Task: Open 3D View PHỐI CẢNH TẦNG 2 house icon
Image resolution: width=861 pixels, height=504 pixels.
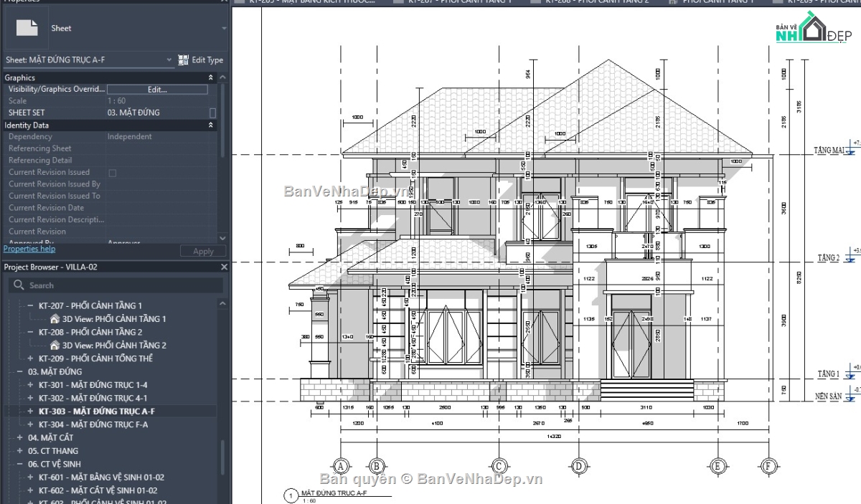Action: click(x=56, y=345)
